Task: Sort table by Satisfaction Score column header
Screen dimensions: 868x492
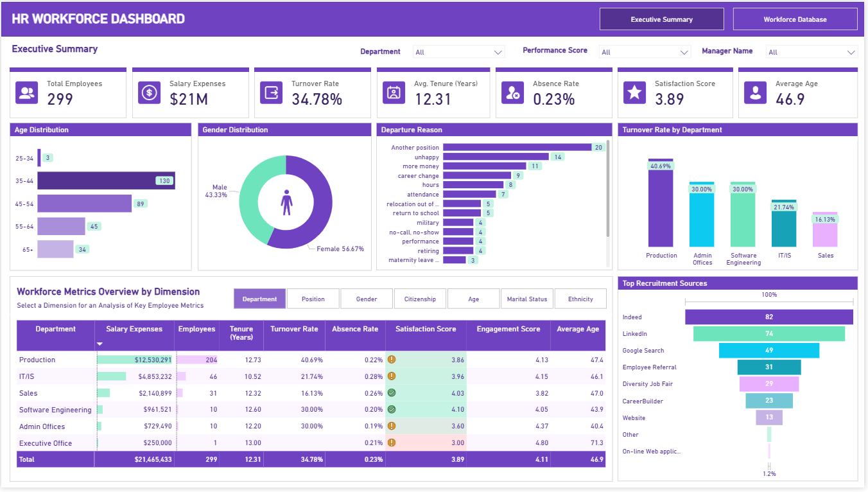Action: tap(426, 329)
